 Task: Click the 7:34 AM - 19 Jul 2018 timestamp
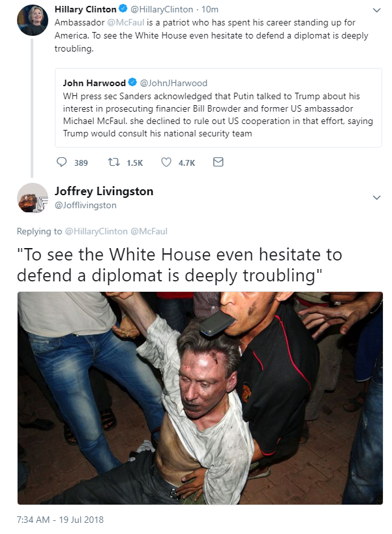click(60, 520)
